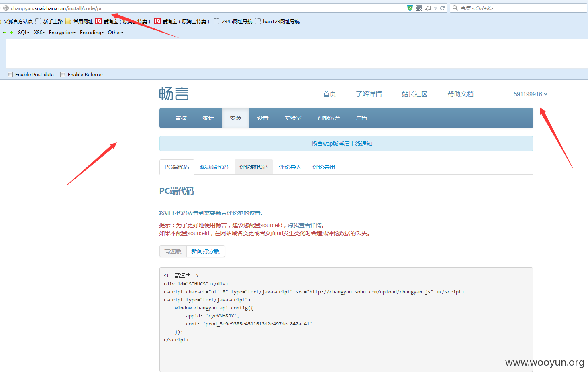The width and height of the screenshot is (588, 374).
Task: Enable the Post data checkbox
Action: pos(10,75)
